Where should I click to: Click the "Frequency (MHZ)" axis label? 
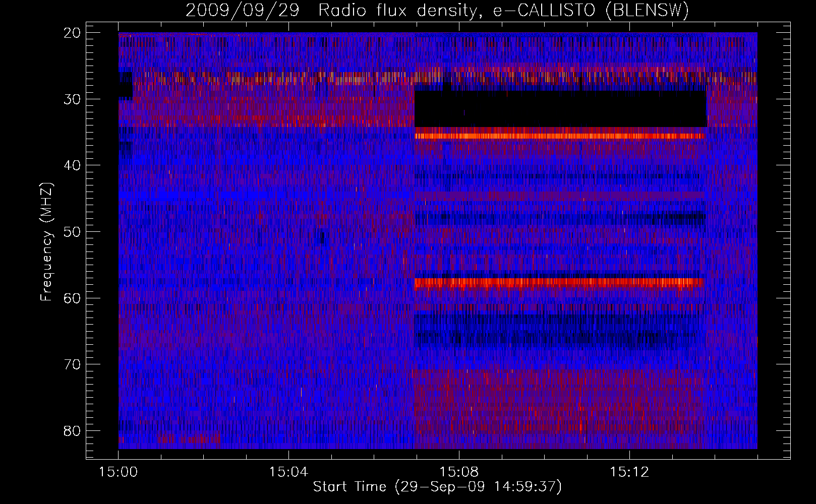(x=47, y=241)
